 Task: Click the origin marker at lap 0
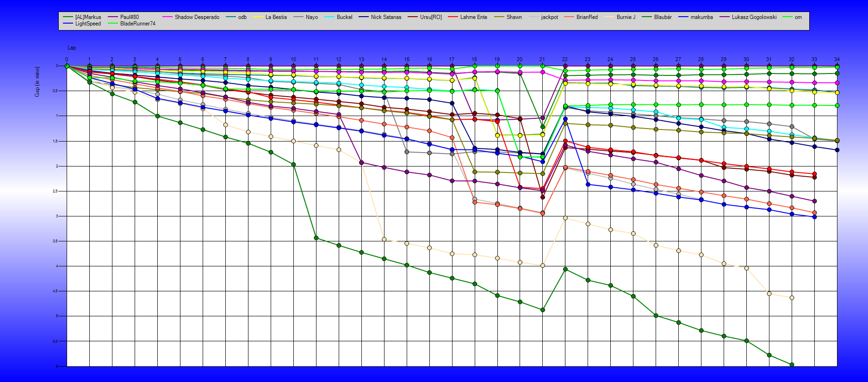click(x=67, y=66)
